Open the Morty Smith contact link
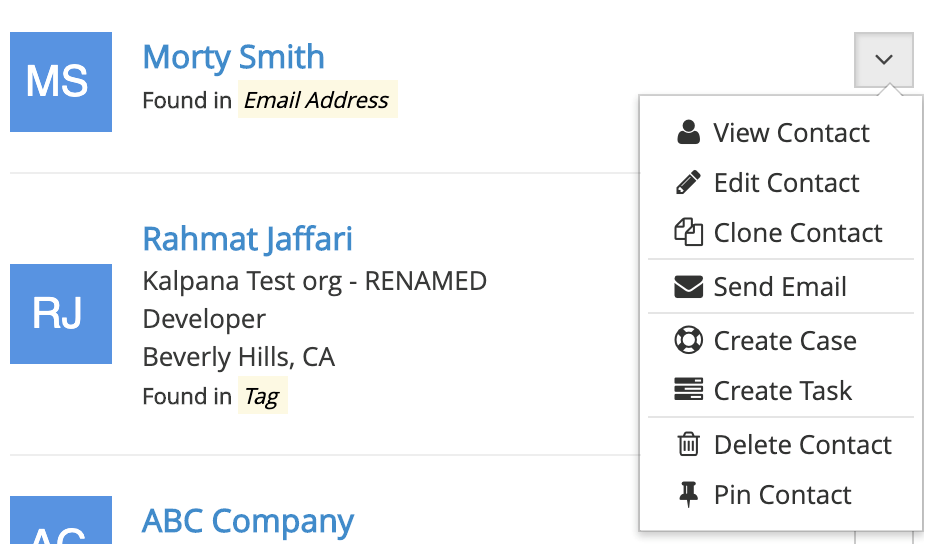The height and width of the screenshot is (544, 932). [233, 57]
